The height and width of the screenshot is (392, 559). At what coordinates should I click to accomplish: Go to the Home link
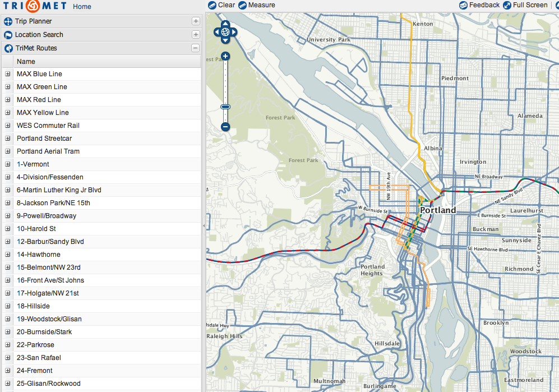tap(82, 7)
